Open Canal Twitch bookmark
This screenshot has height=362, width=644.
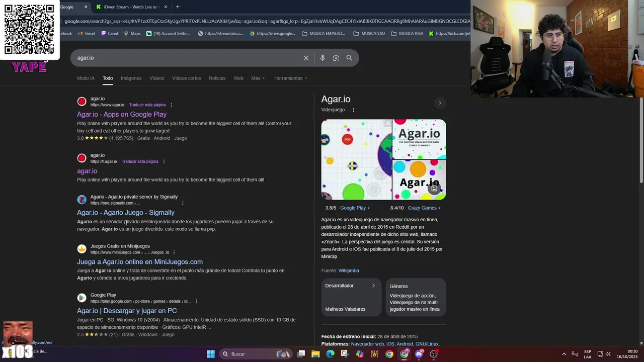click(109, 34)
